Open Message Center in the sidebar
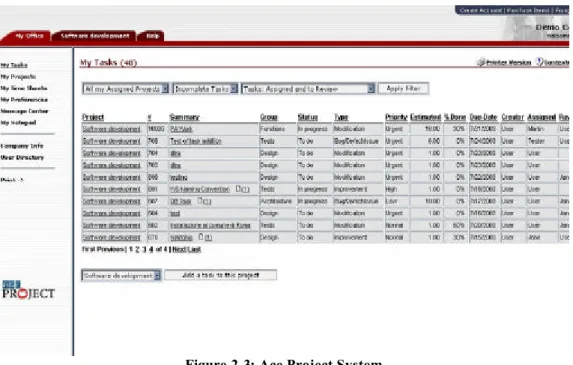 tap(24, 111)
